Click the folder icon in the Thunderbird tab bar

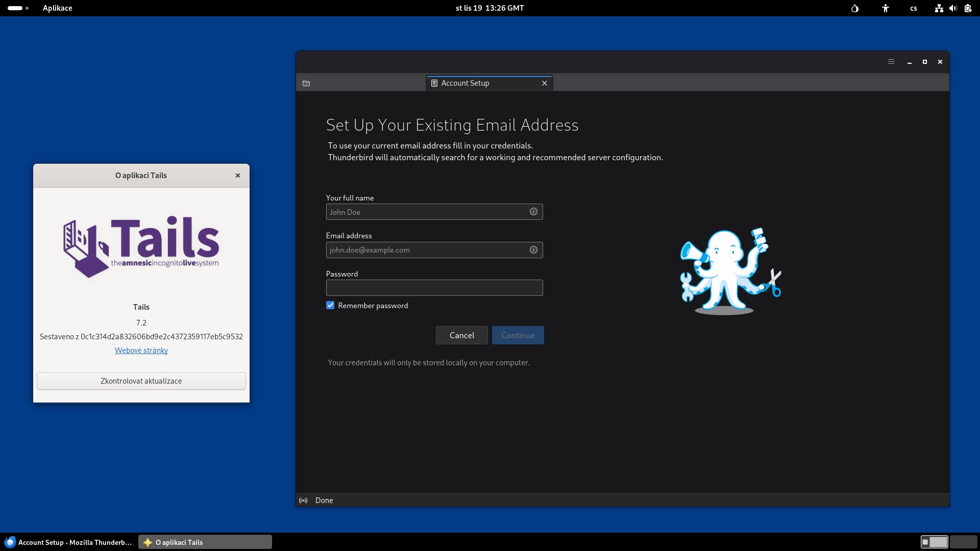[306, 83]
